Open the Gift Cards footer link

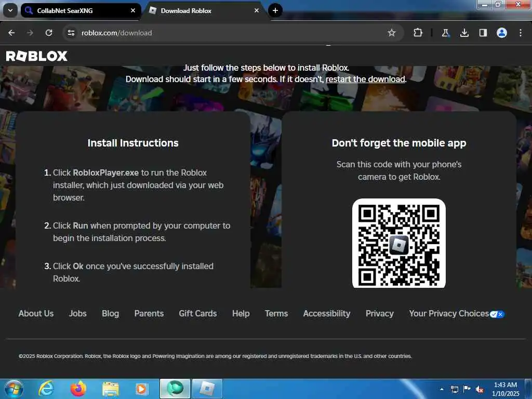(198, 313)
